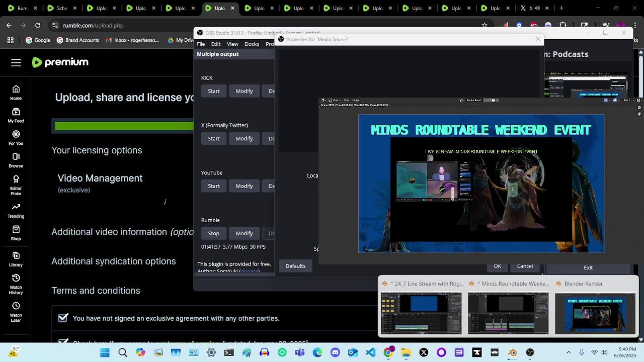Open Browse in Rumble sidebar
This screenshot has height=362, width=644.
(x=16, y=160)
